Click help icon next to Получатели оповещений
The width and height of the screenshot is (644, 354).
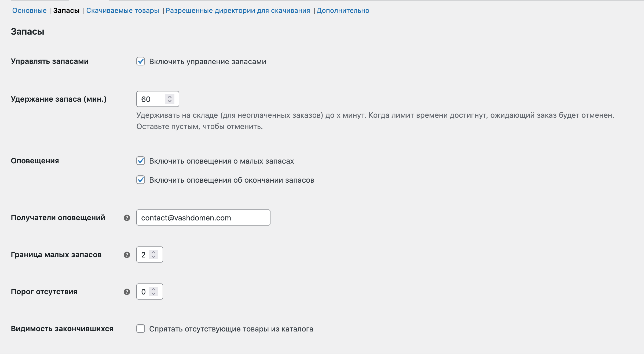(127, 218)
